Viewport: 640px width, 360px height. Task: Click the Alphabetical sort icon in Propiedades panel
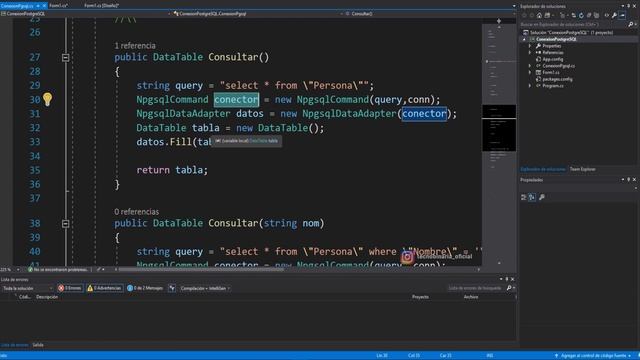(532, 198)
